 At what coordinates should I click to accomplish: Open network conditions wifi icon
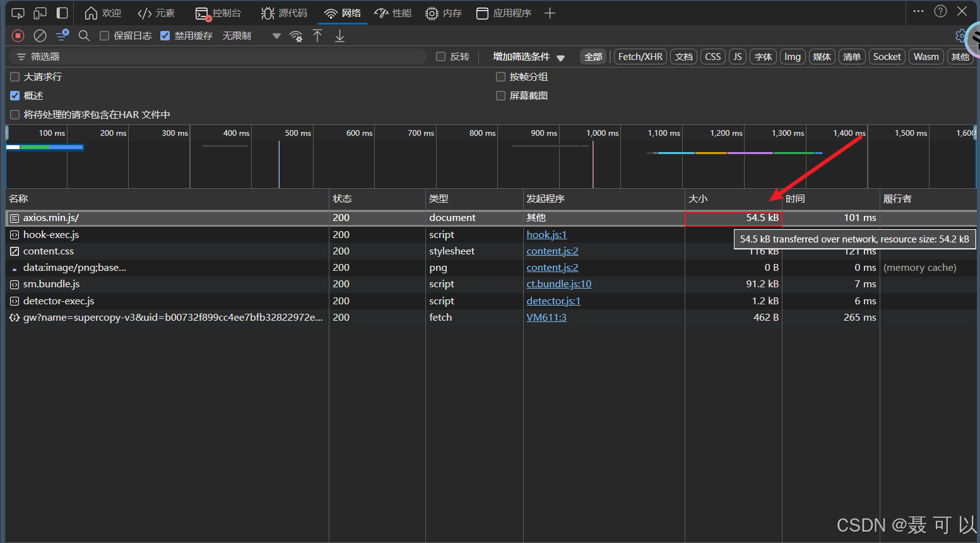coord(295,36)
